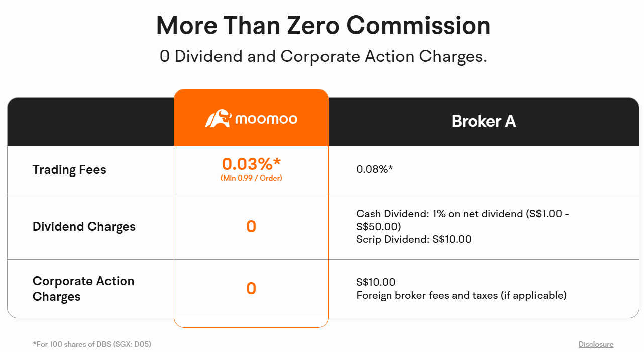The width and height of the screenshot is (644, 352).
Task: Click Broker A's 0.08% trading fee
Action: (374, 169)
